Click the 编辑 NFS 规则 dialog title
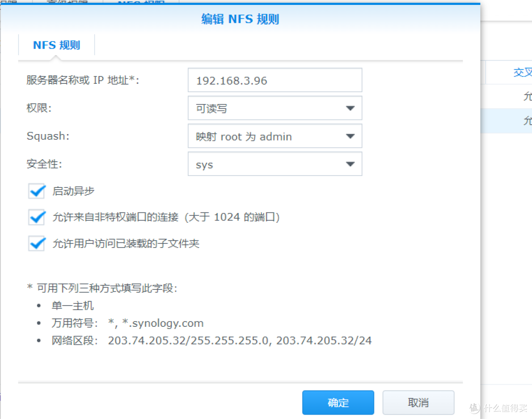This screenshot has height=419, width=532. coord(240,19)
